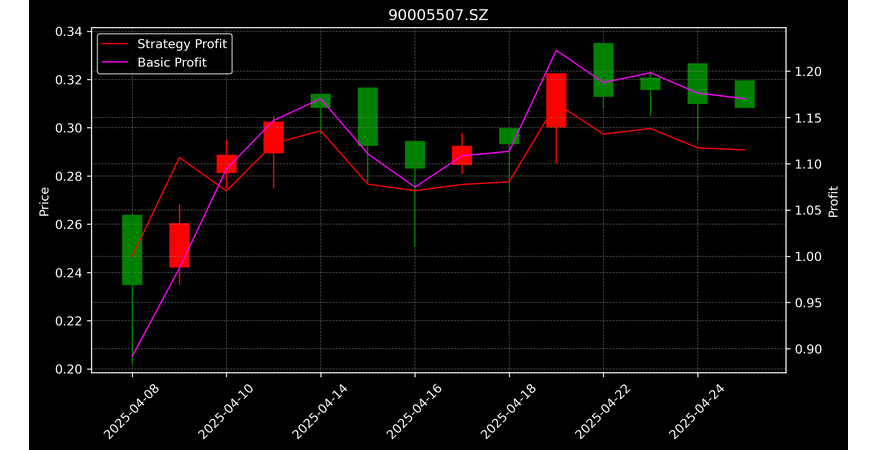Viewport: 878px width, 450px height.
Task: Select the green candlestick above 2025-04-18
Action: pos(509,136)
